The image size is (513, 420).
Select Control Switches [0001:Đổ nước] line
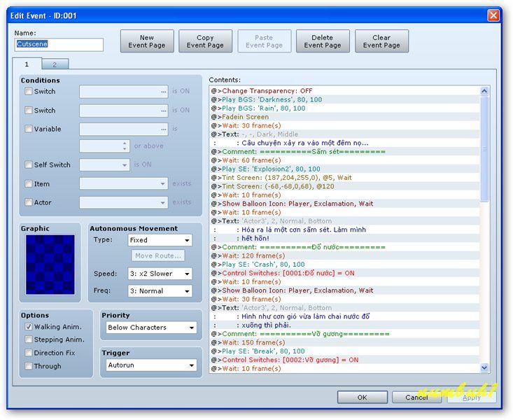tap(345, 273)
